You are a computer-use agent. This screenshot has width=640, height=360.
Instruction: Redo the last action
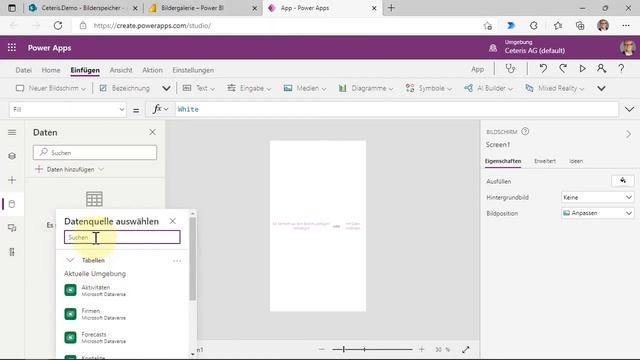coord(563,69)
